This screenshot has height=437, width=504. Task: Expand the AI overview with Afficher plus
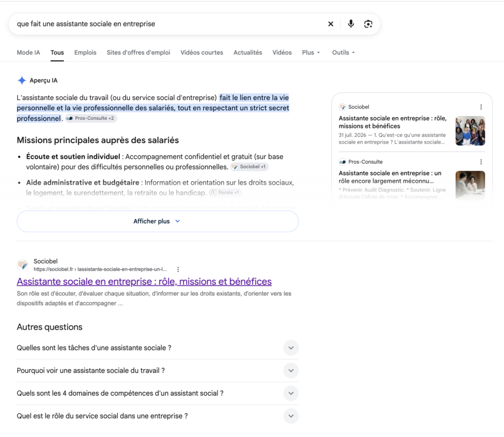157,221
